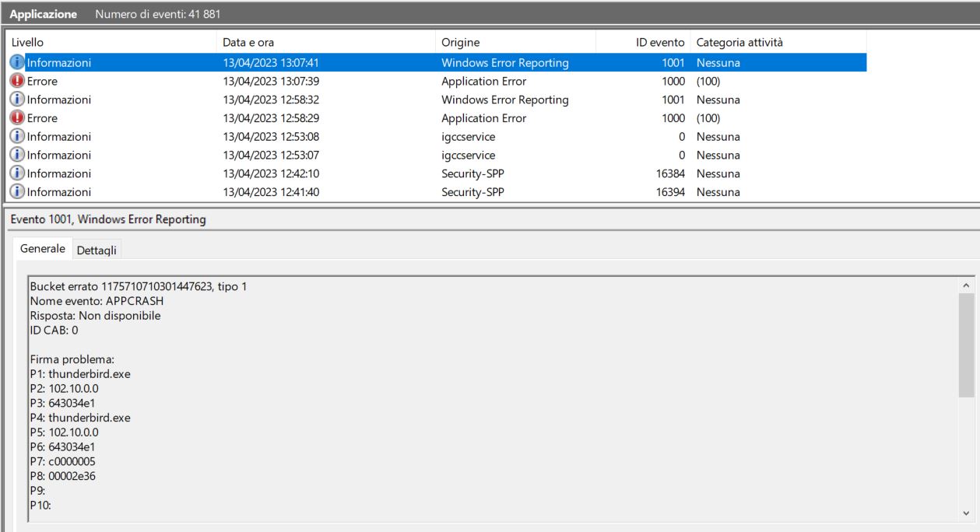Click the scroll-down arrow of the details box

tap(967, 513)
